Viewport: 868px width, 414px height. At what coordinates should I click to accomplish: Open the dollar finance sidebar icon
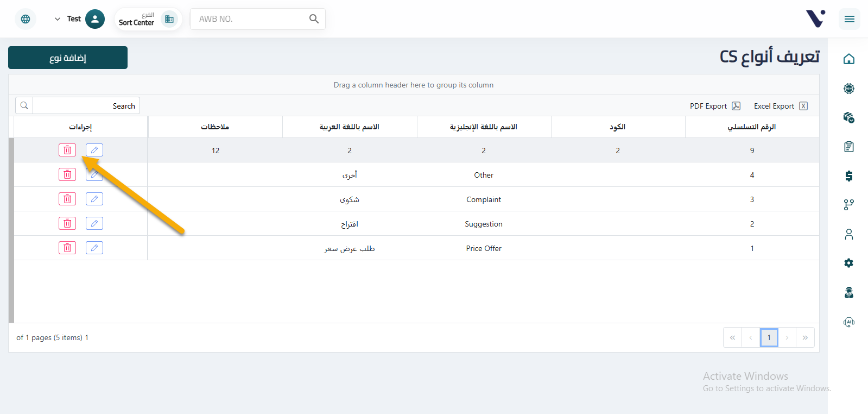pyautogui.click(x=849, y=176)
